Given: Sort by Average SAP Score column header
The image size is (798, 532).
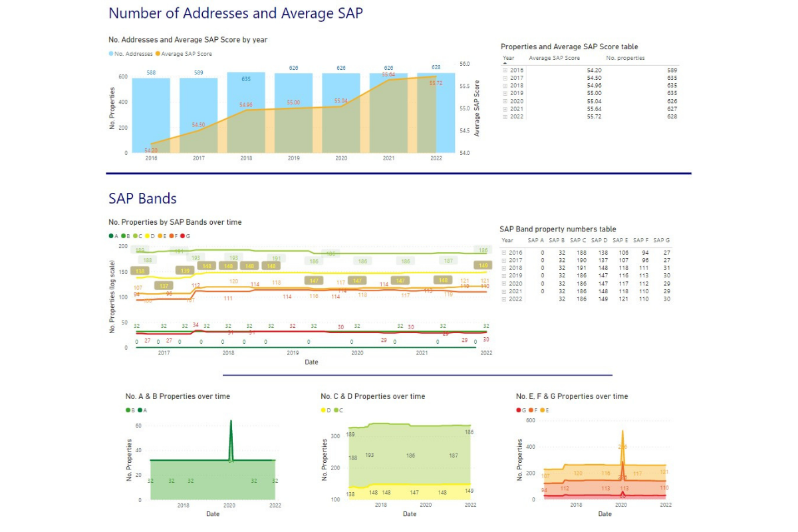Looking at the screenshot, I should [554, 58].
